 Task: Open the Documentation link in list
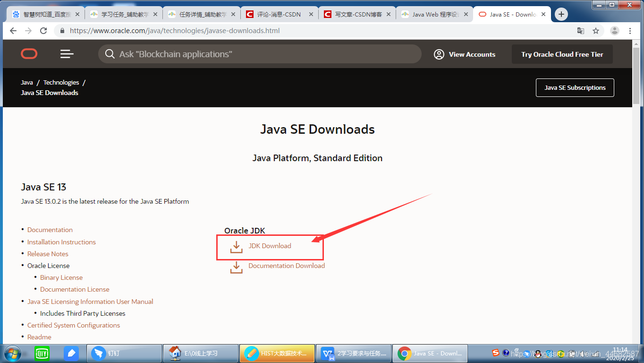50,230
